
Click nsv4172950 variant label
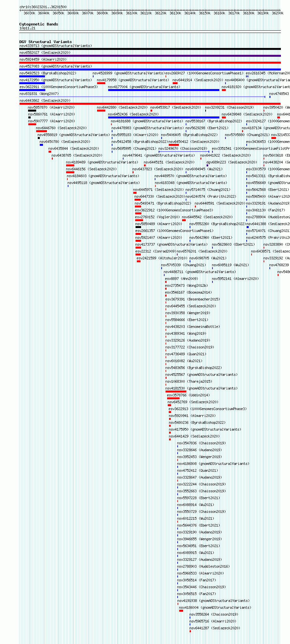click(56, 80)
